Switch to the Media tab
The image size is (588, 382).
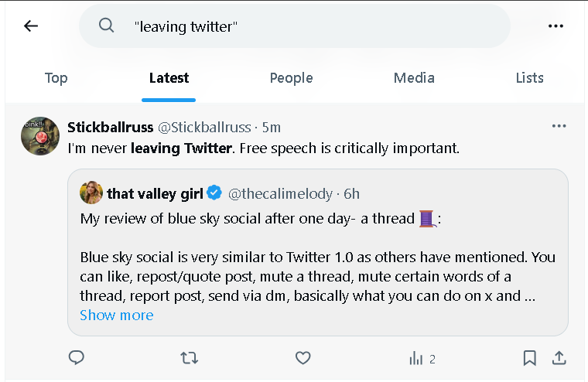(x=414, y=78)
